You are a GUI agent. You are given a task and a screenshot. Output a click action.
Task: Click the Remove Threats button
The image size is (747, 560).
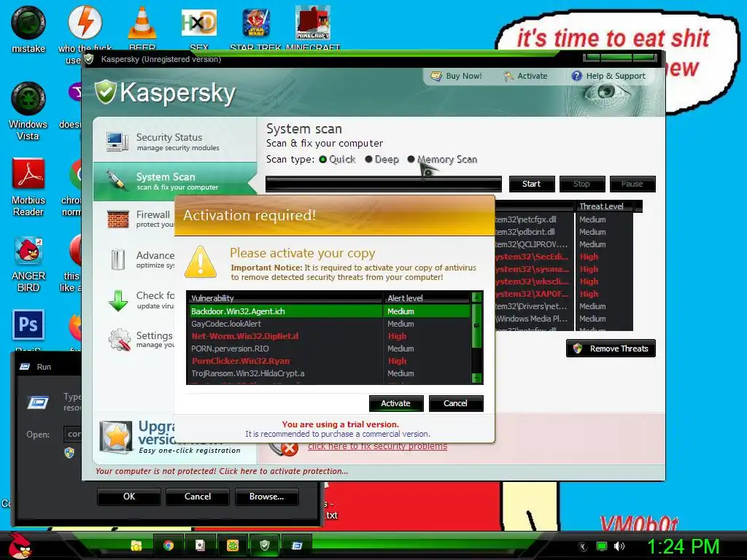pos(611,349)
